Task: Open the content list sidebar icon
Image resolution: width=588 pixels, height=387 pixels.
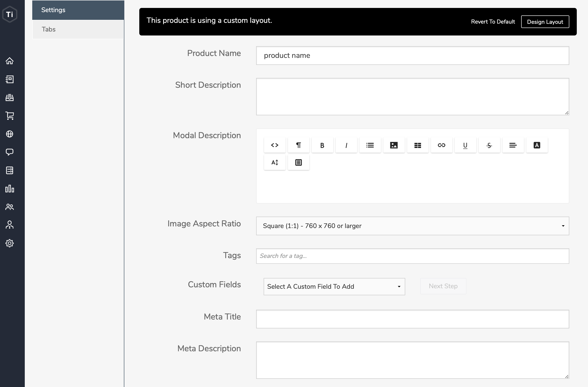Action: (x=10, y=79)
